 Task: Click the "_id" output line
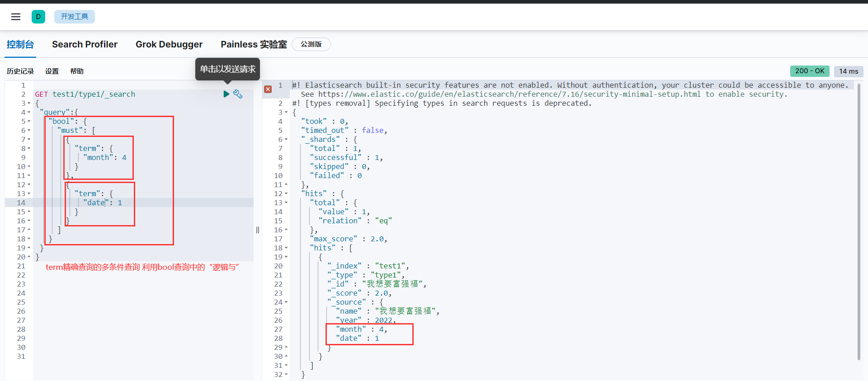(377, 284)
